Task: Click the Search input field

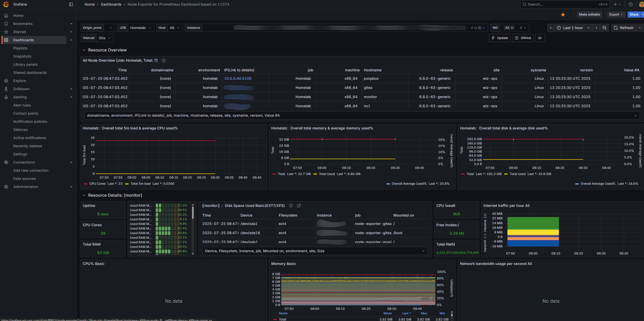Action: click(x=565, y=4)
